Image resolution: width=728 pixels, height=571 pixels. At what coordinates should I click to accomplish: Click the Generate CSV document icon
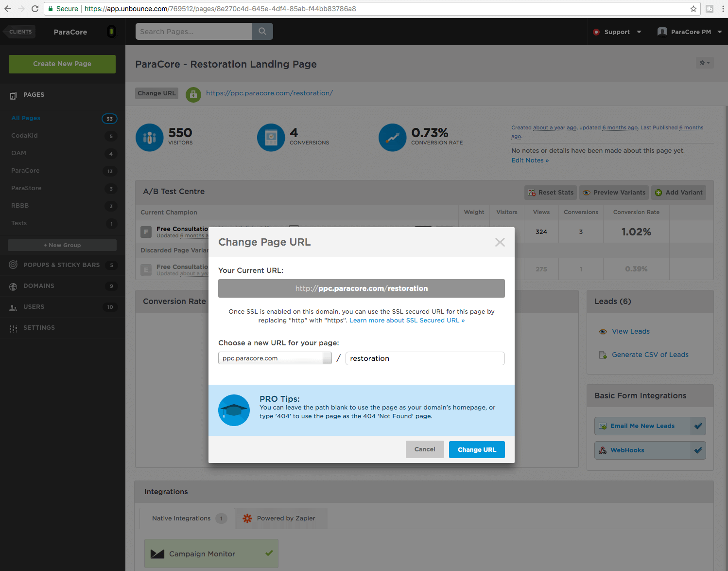[x=603, y=355]
